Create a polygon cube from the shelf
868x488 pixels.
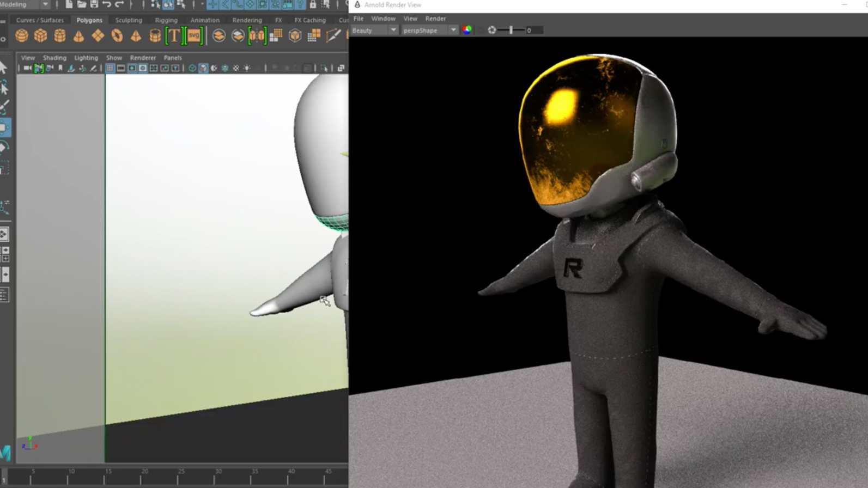click(x=41, y=36)
